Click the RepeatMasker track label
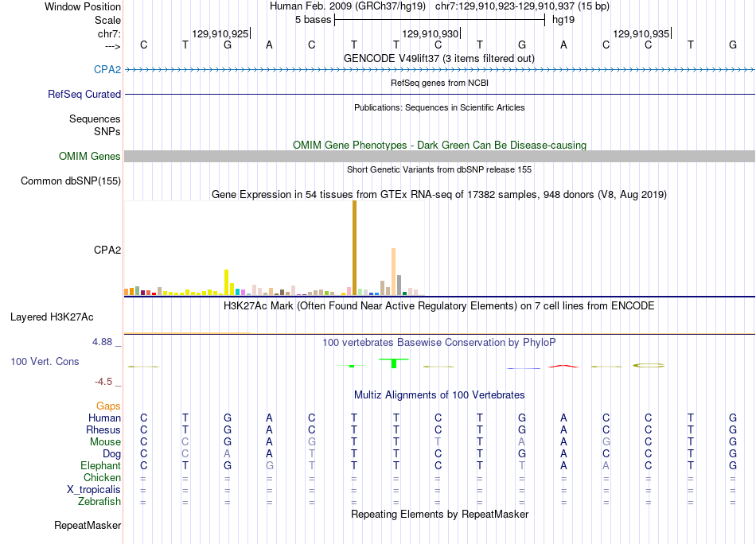Image resolution: width=756 pixels, height=544 pixels. pyautogui.click(x=88, y=525)
